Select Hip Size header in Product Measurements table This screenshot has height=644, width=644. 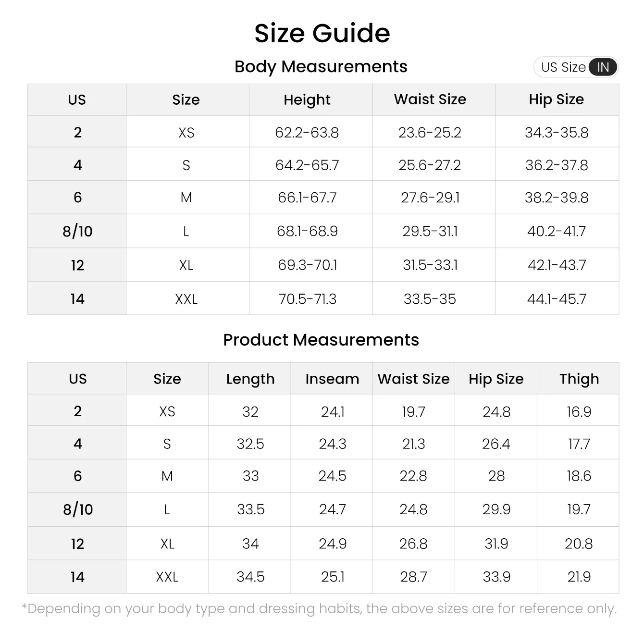(x=496, y=379)
